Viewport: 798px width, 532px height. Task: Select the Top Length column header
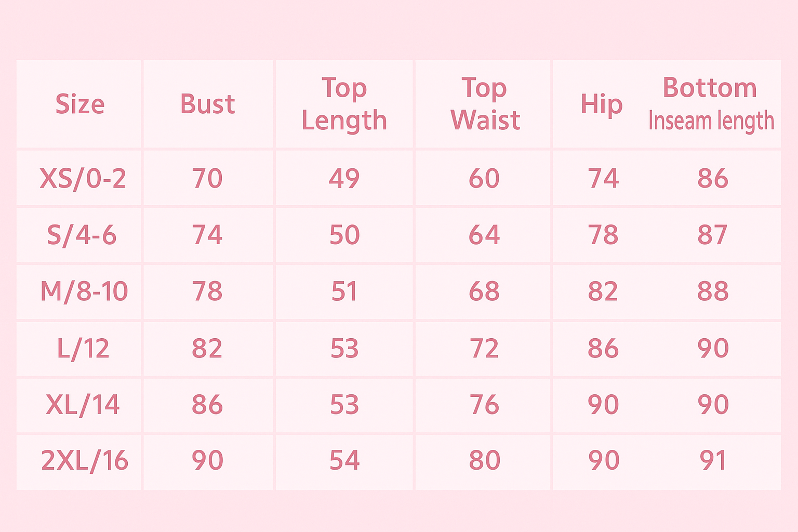click(x=344, y=104)
